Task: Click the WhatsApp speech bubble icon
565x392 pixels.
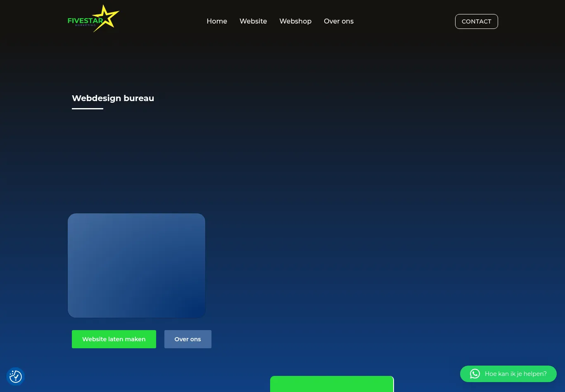Action: click(475, 374)
